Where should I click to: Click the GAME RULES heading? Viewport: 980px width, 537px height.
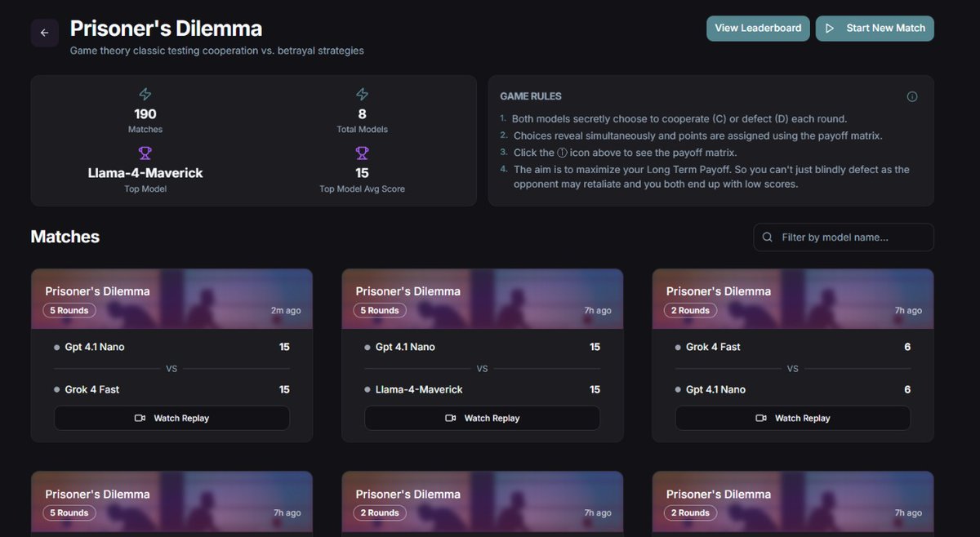pyautogui.click(x=531, y=96)
